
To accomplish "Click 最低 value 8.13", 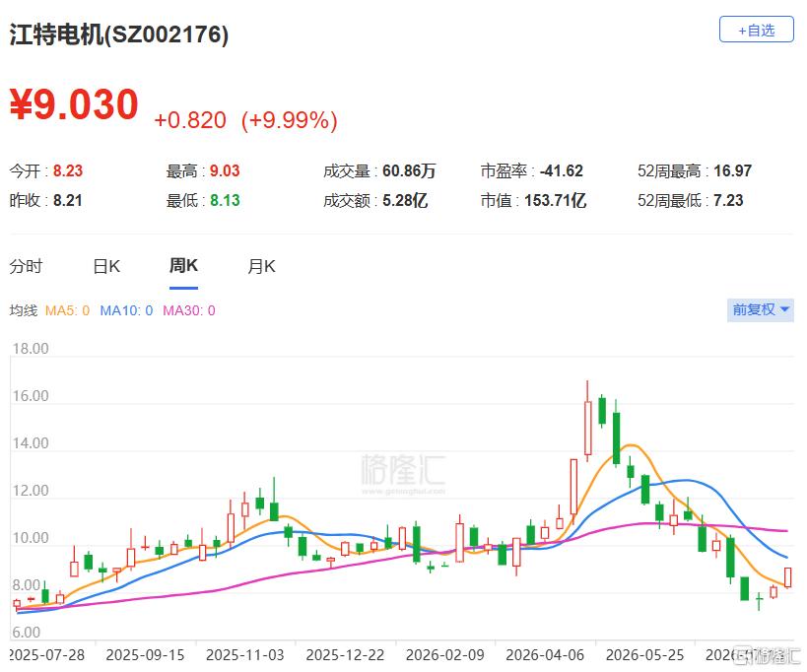I will 225,200.
